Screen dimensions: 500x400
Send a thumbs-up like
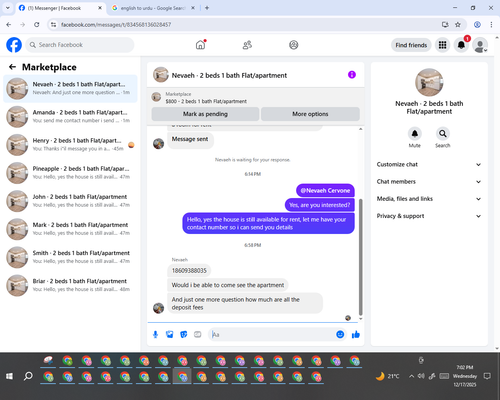tap(356, 334)
